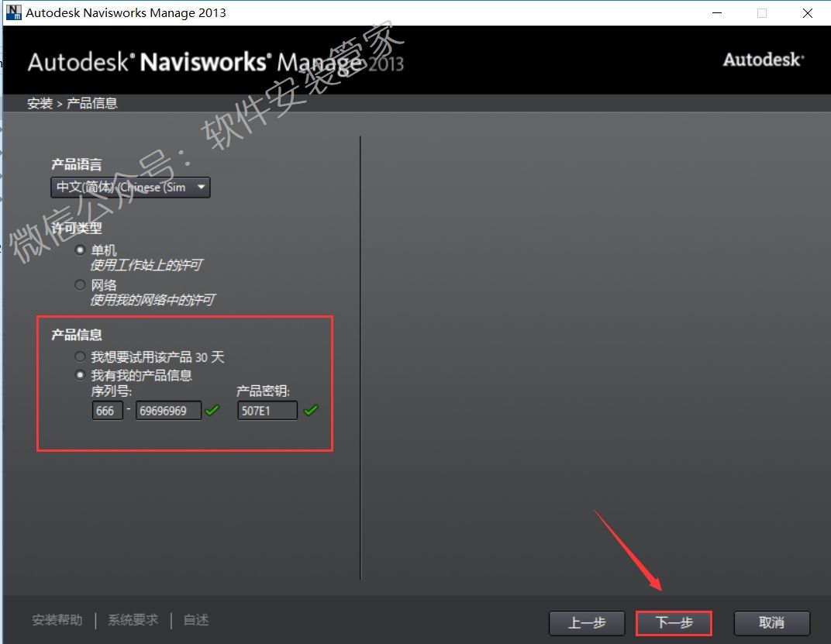Go back with the 上一步 button
Image resolution: width=831 pixels, height=644 pixels.
coord(587,623)
